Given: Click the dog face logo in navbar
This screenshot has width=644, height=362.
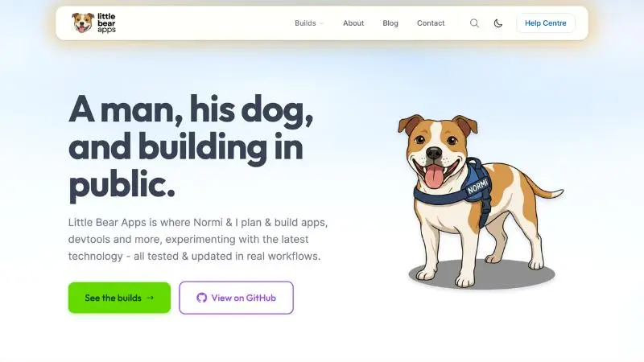Looking at the screenshot, I should click(83, 23).
